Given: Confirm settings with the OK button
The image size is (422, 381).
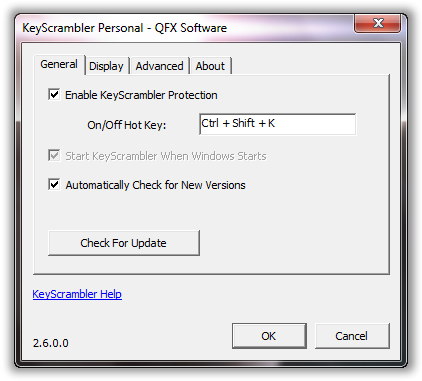Looking at the screenshot, I should click(x=269, y=336).
